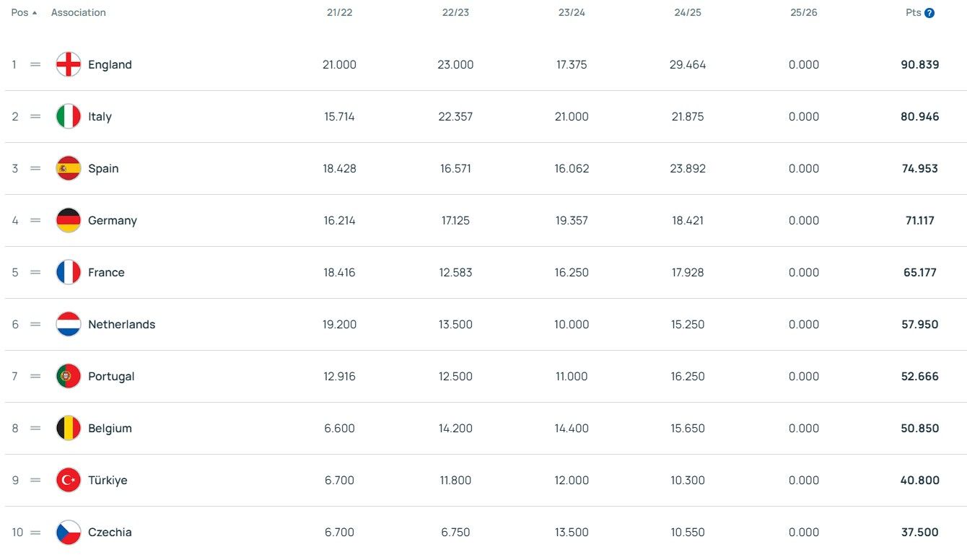967x560 pixels.
Task: Click England's total points 90.839
Action: [x=920, y=65]
